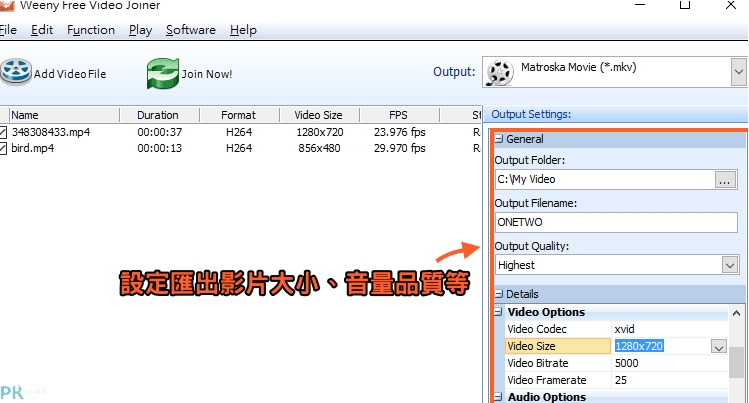The width and height of the screenshot is (749, 403).
Task: Open the Function menu
Action: 91,30
